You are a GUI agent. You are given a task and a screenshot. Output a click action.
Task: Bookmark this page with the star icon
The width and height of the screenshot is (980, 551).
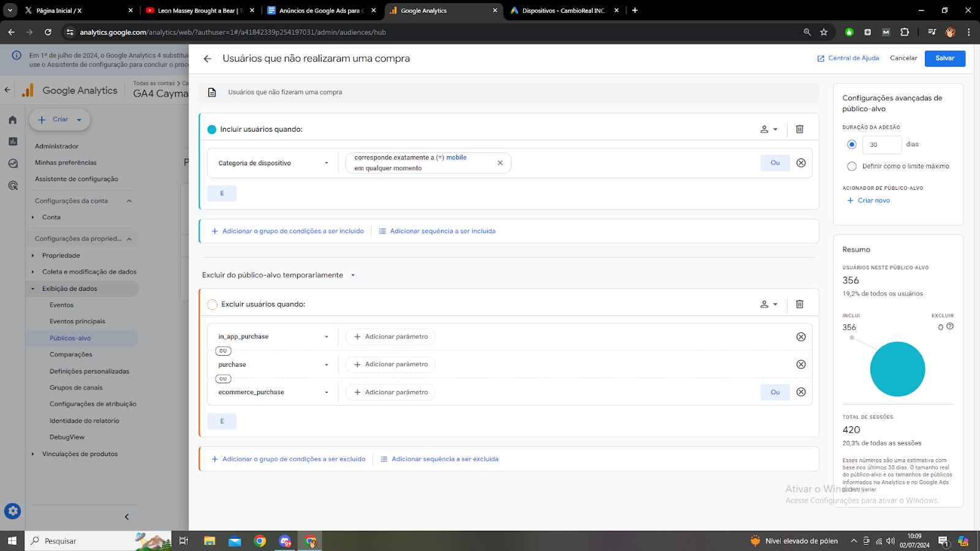[824, 32]
